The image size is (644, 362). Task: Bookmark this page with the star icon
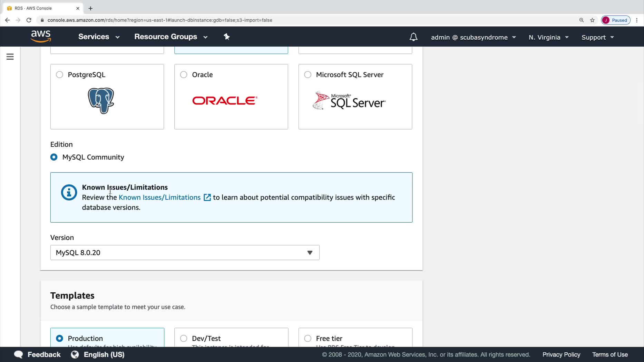[592, 20]
